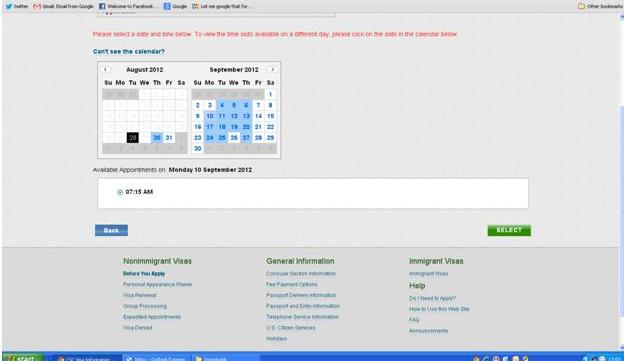The width and height of the screenshot is (624, 361).
Task: Select September 27 date cell
Action: (x=246, y=138)
